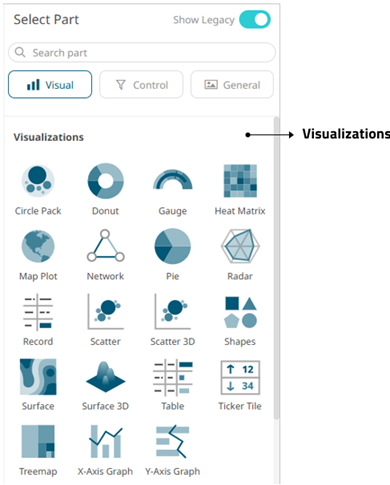Select the Heat Matrix icon
390x485 pixels.
pyautogui.click(x=240, y=181)
